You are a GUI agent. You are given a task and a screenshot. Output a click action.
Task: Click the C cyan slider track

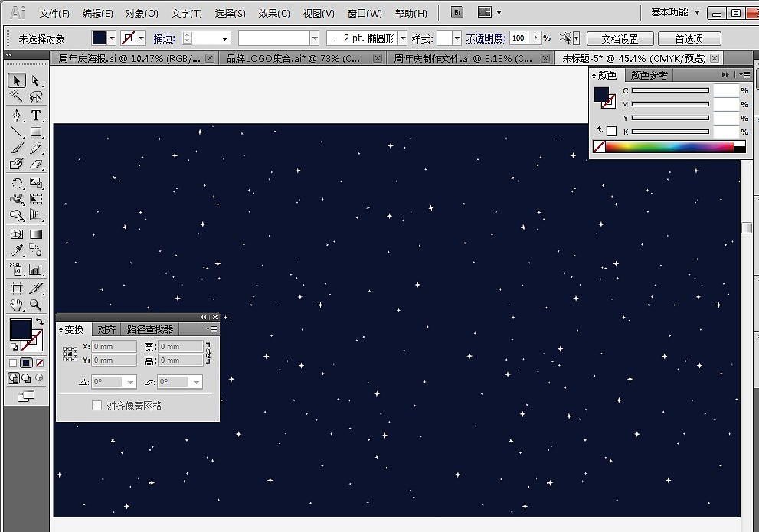[x=670, y=90]
